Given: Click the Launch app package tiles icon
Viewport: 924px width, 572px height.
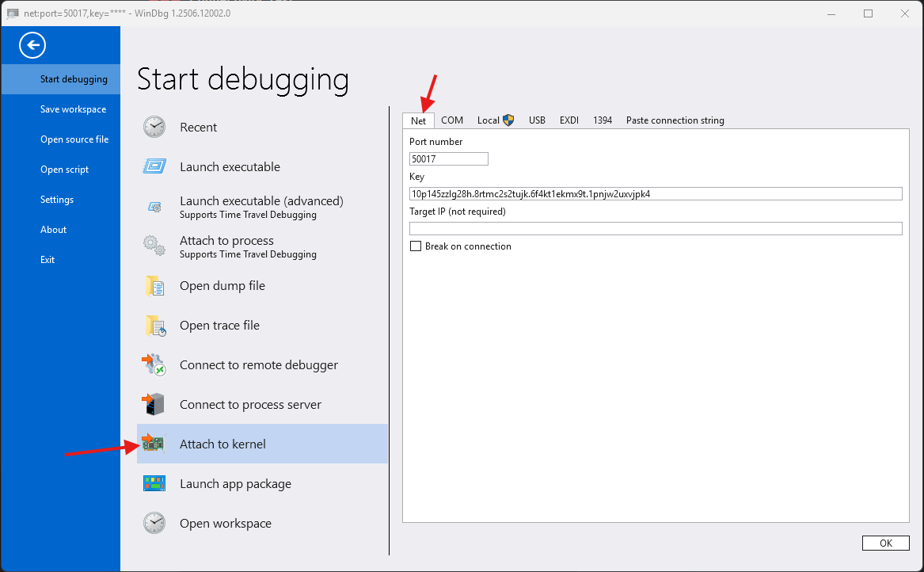Looking at the screenshot, I should tap(154, 483).
